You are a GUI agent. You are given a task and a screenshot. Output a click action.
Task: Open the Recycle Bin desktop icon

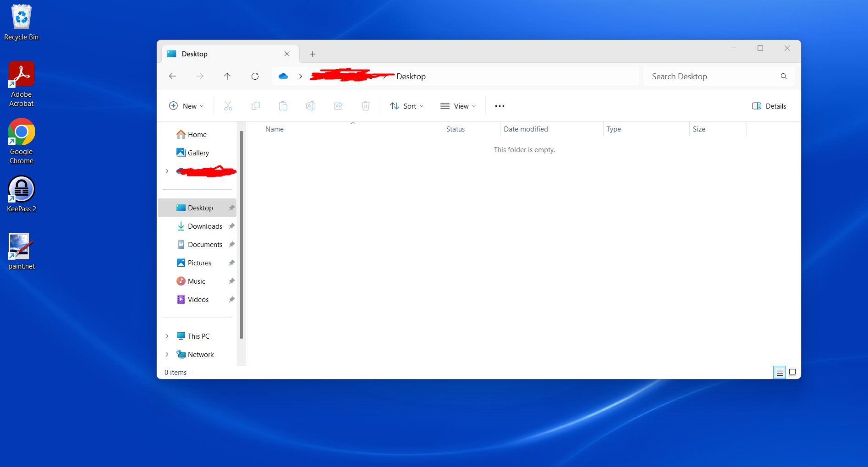point(21,22)
